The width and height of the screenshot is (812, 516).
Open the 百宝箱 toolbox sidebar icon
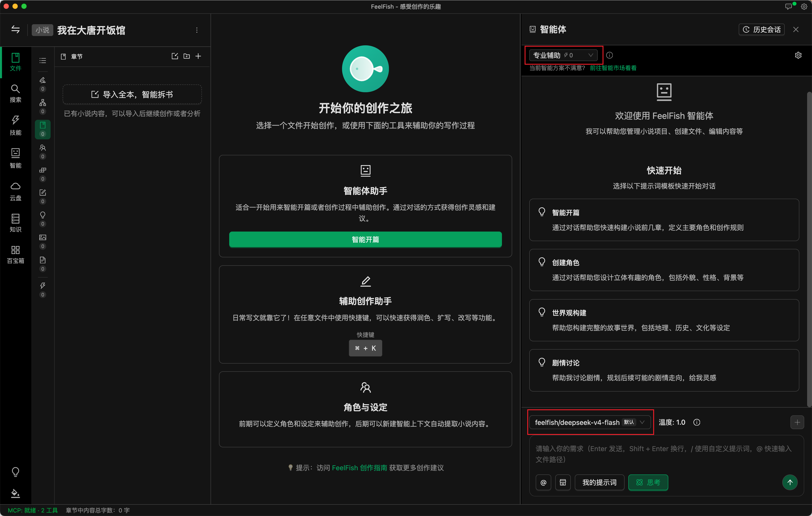(x=16, y=254)
